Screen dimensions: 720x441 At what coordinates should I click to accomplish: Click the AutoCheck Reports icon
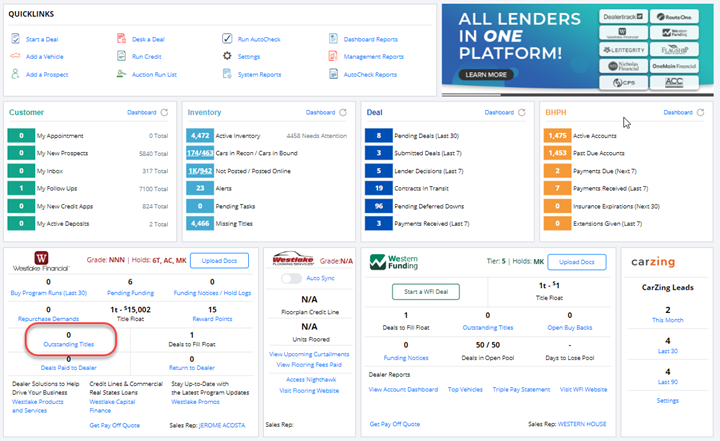(333, 74)
